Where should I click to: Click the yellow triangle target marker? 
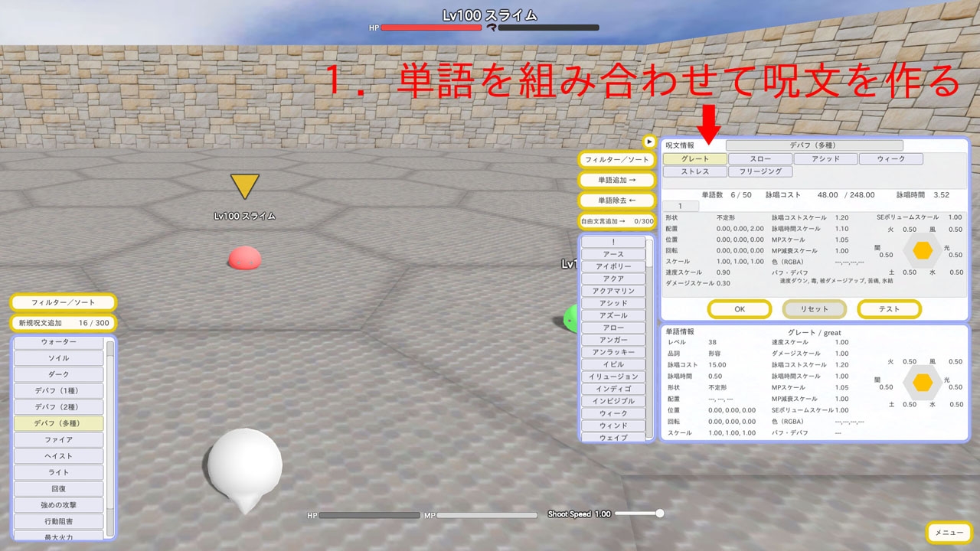pos(245,187)
